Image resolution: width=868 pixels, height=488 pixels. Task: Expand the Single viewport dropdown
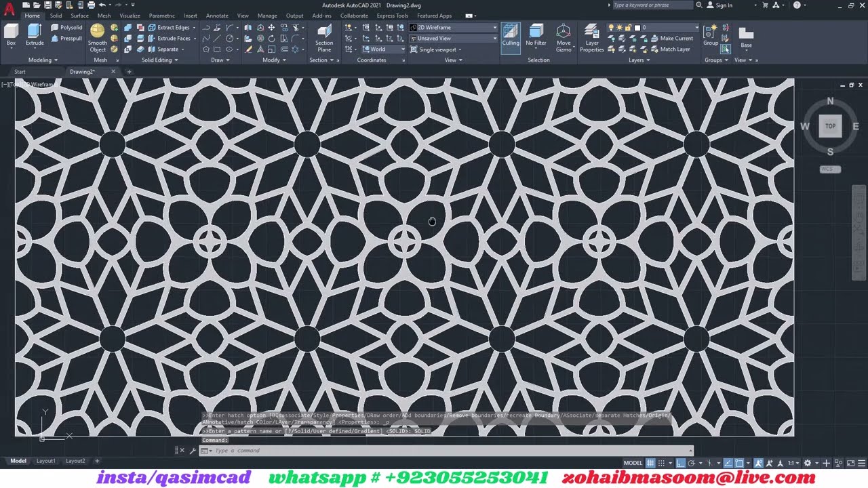pos(435,49)
